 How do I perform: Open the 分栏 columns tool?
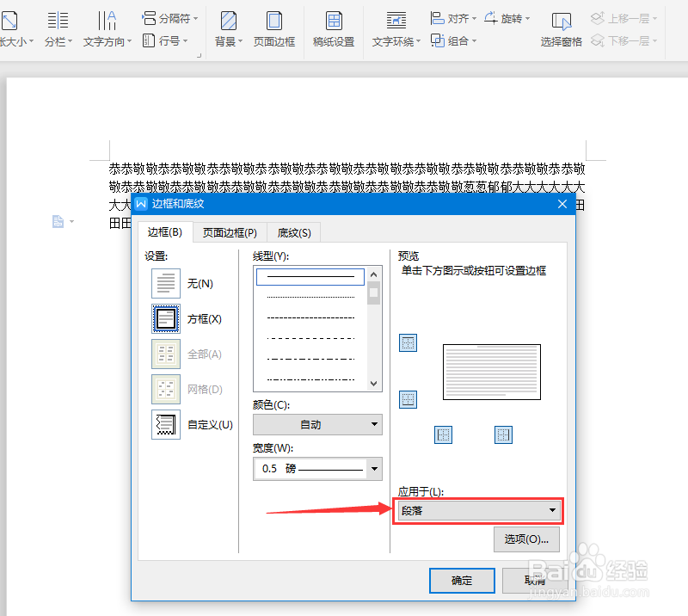coord(58,29)
